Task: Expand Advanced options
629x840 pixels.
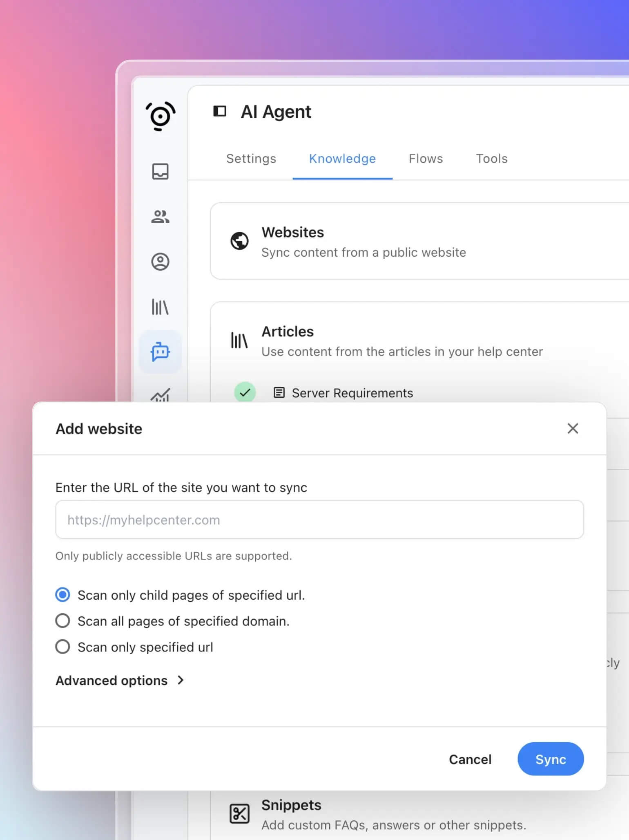Action: click(120, 681)
